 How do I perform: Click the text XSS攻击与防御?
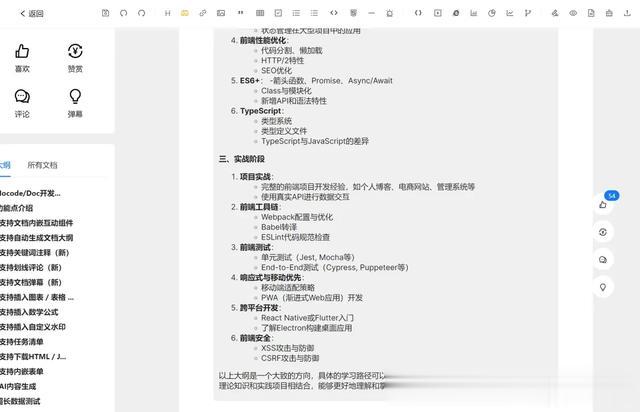[287, 348]
